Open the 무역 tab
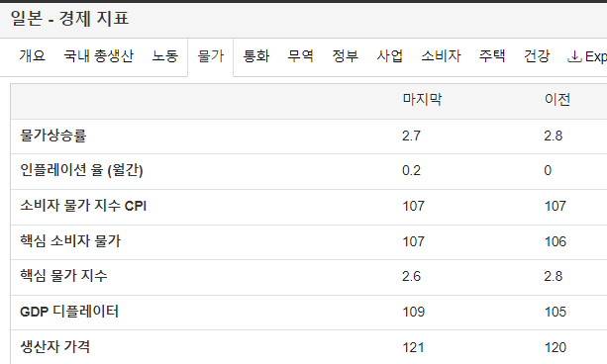 coord(300,56)
